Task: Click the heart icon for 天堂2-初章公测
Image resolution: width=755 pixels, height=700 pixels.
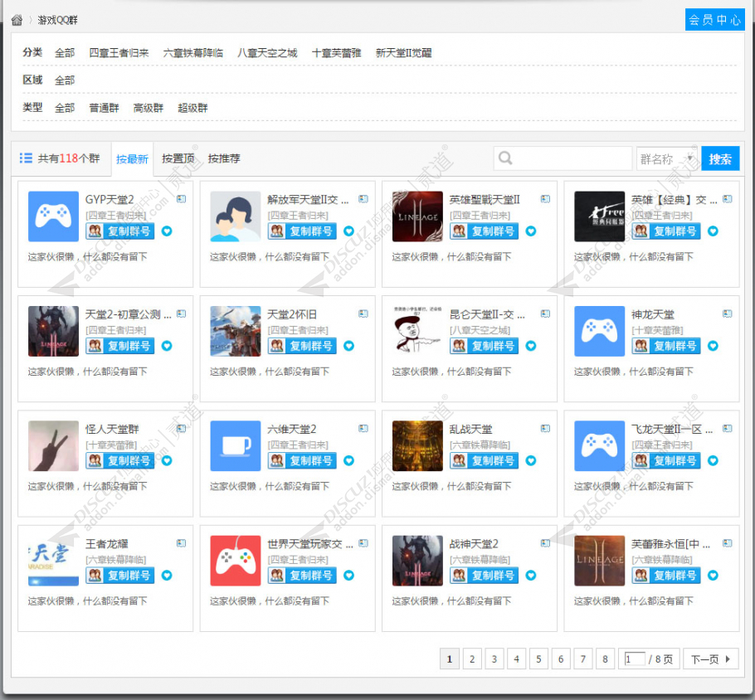Action: coord(167,346)
